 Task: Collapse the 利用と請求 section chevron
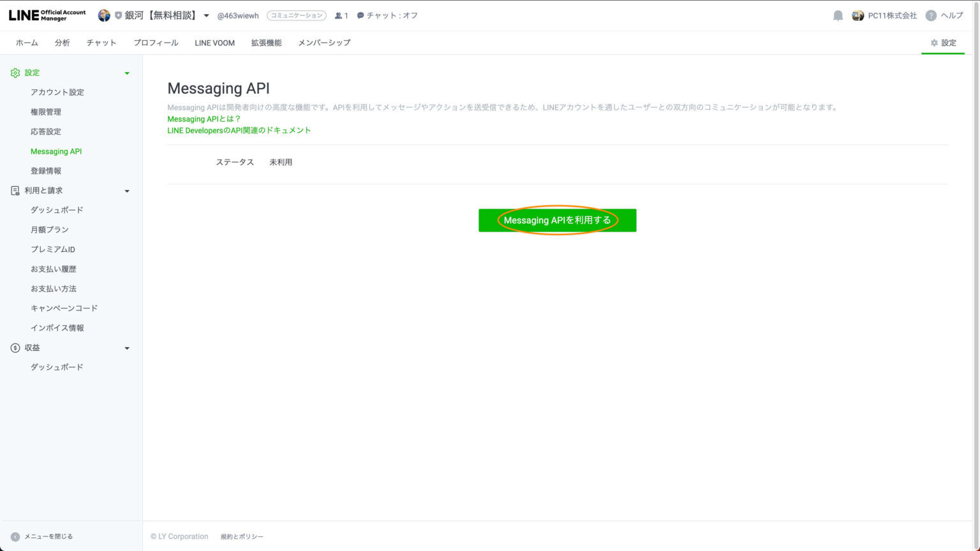[x=127, y=190]
